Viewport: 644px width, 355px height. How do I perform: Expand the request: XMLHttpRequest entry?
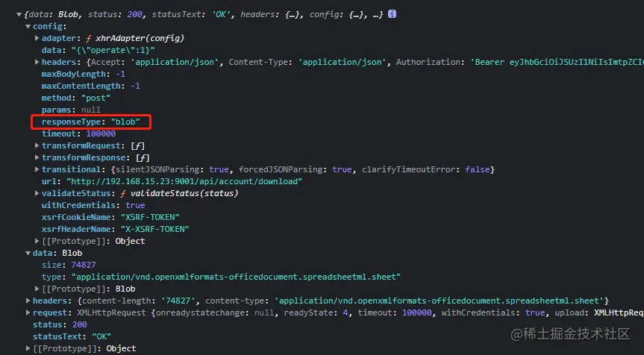28,312
